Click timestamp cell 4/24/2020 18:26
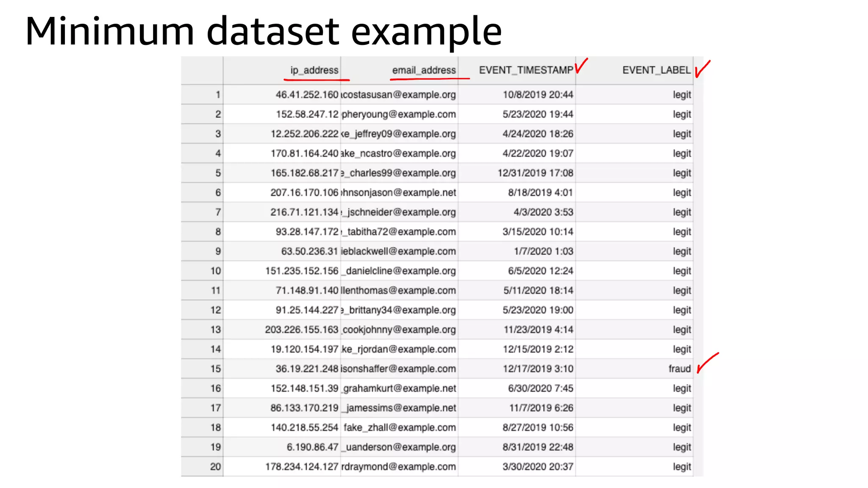 point(517,133)
